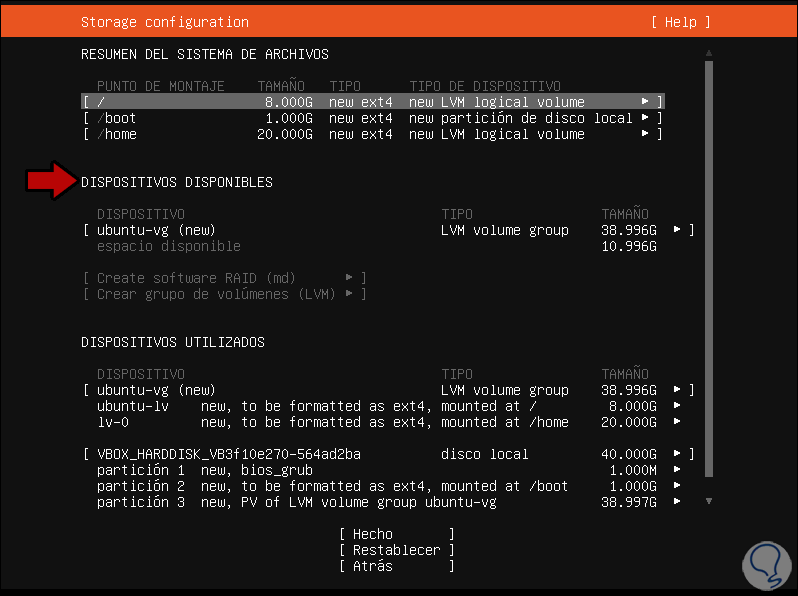Go back with the Atrás button
Screen dimensions: 798x596
(397, 566)
